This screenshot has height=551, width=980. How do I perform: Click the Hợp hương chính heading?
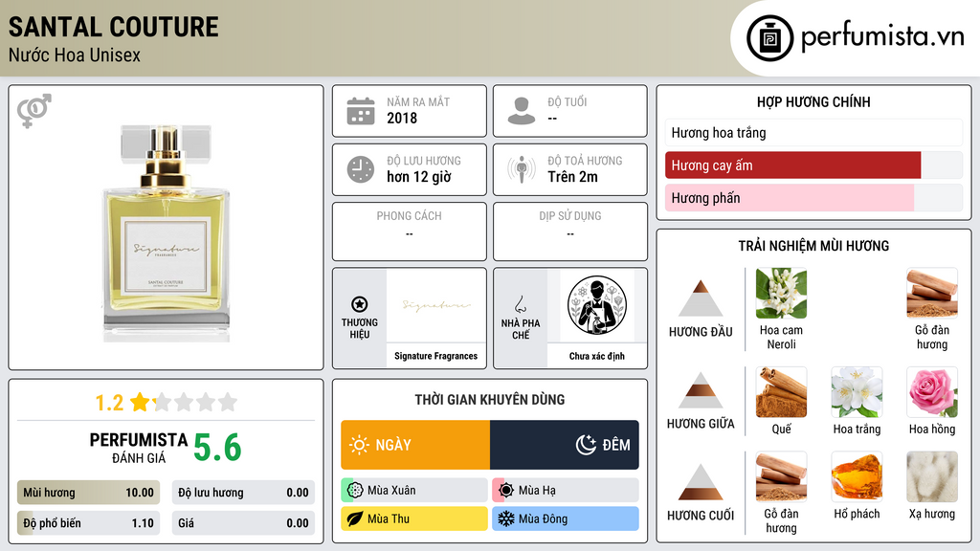tap(813, 101)
